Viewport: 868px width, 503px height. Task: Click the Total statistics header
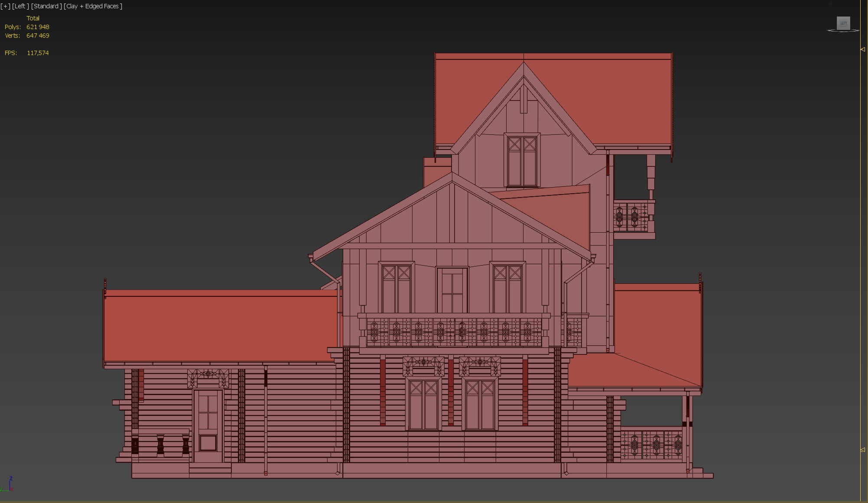(33, 18)
